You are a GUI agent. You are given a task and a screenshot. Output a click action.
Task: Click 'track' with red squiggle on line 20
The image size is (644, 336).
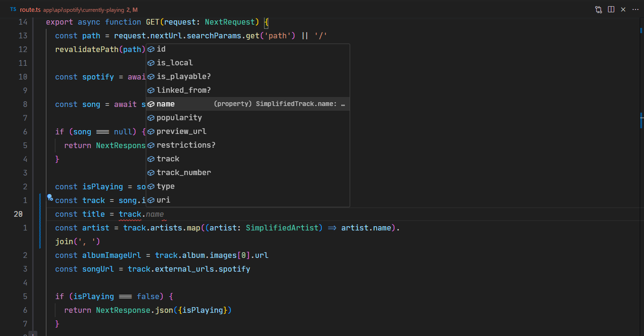tap(130, 214)
